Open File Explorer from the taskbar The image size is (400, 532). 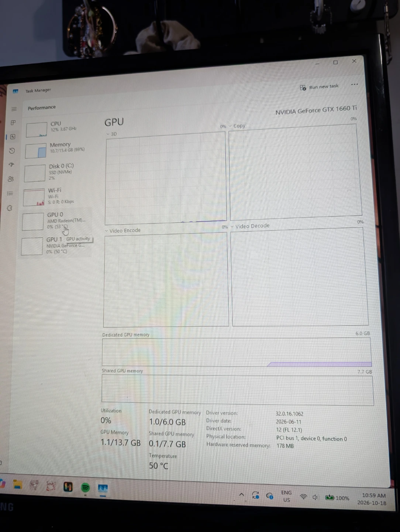pyautogui.click(x=17, y=485)
